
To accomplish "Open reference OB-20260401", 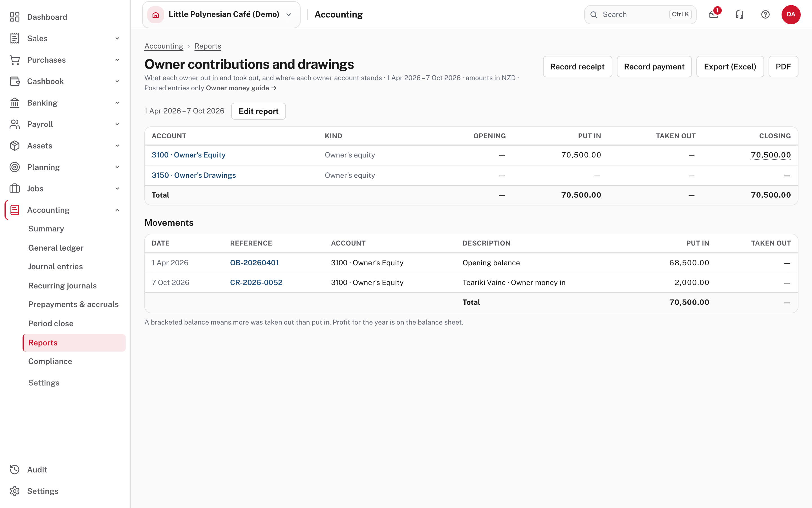I will pos(254,263).
